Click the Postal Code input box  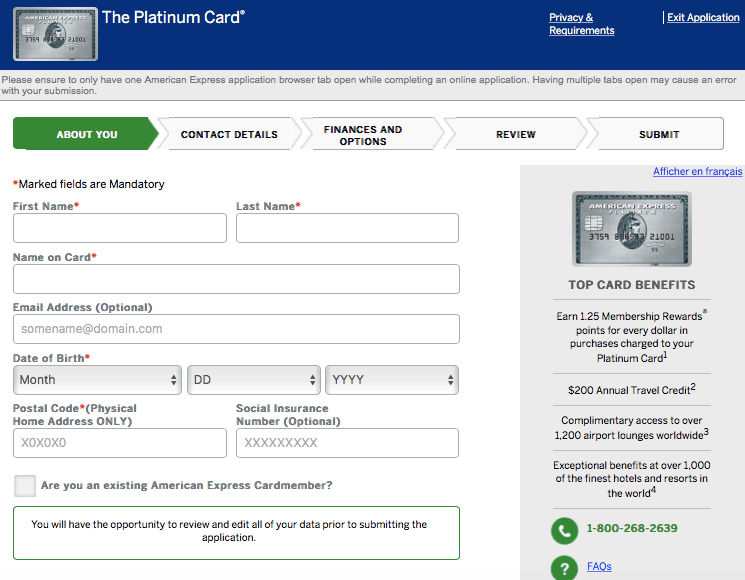click(x=120, y=443)
